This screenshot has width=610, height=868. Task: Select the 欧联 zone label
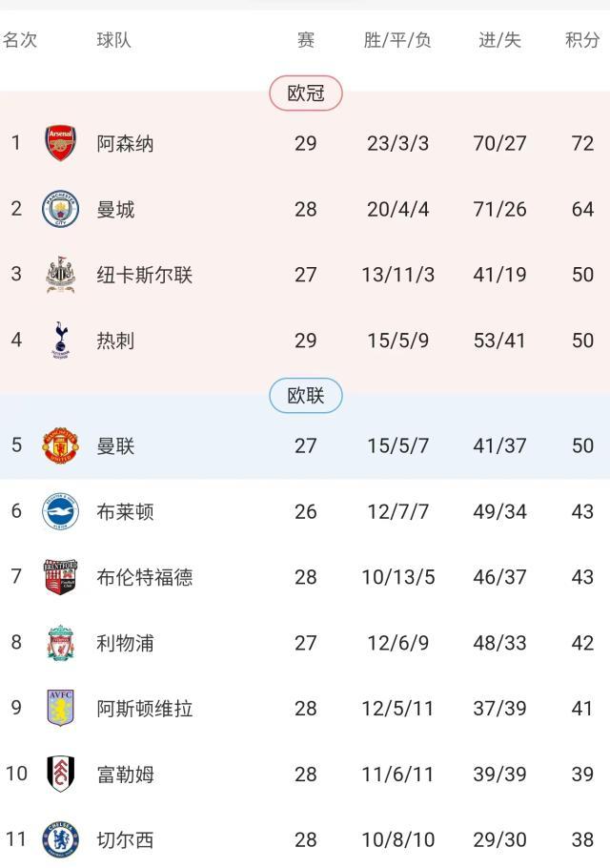click(305, 395)
